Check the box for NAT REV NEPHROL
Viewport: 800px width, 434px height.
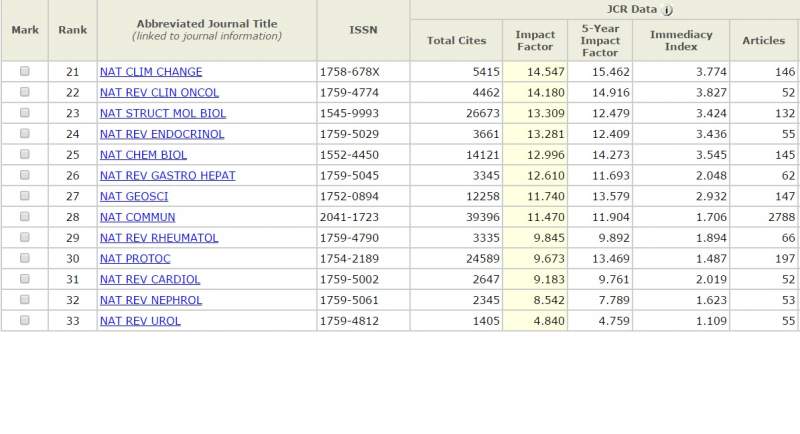24,299
